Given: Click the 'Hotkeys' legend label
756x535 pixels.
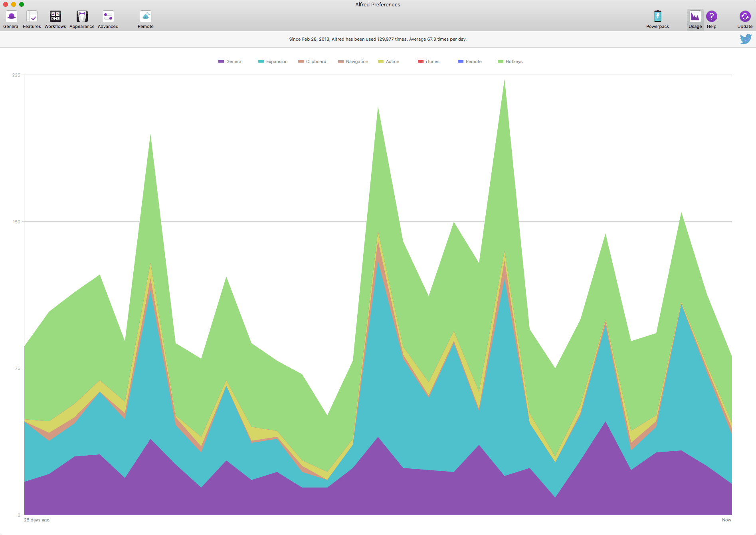Looking at the screenshot, I should click(514, 61).
